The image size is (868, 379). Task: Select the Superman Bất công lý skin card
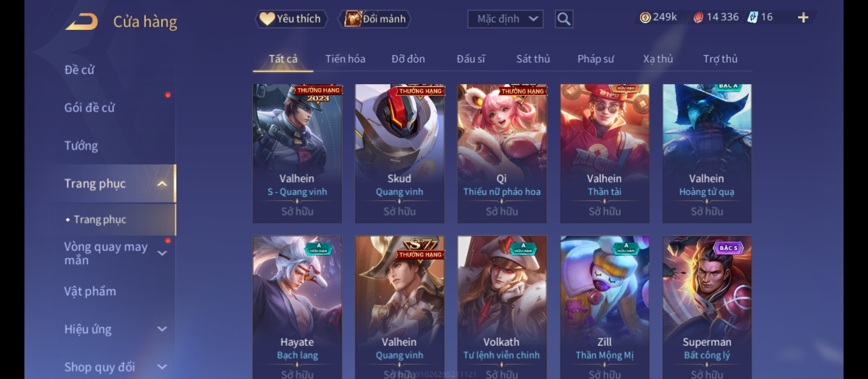click(706, 307)
